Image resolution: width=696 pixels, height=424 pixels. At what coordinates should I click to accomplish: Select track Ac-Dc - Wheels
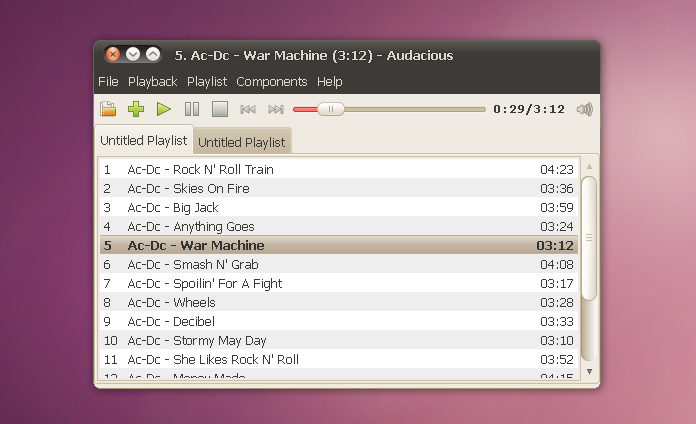tap(339, 302)
